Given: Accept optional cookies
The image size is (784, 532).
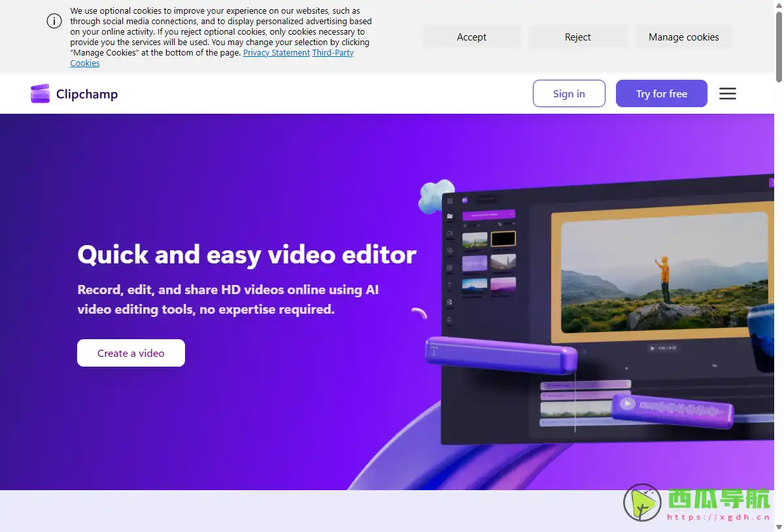Looking at the screenshot, I should tap(471, 37).
